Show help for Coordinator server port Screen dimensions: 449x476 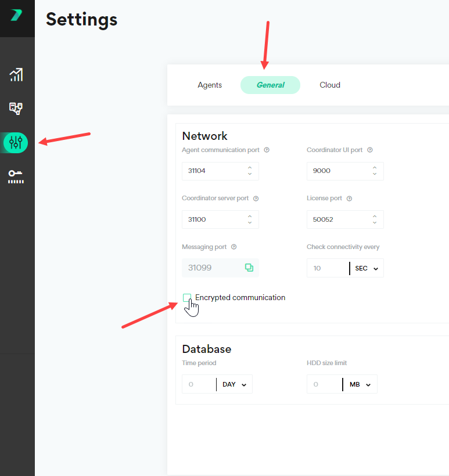pyautogui.click(x=256, y=199)
